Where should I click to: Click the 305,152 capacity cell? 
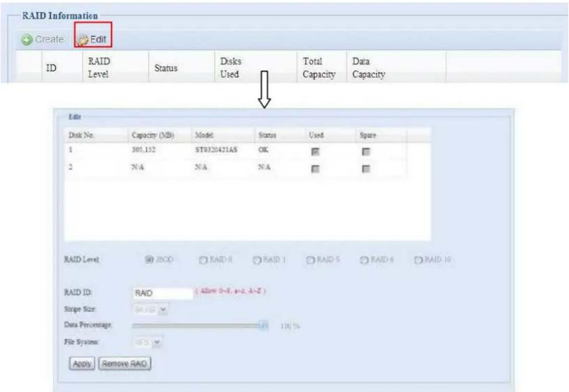[x=144, y=150]
